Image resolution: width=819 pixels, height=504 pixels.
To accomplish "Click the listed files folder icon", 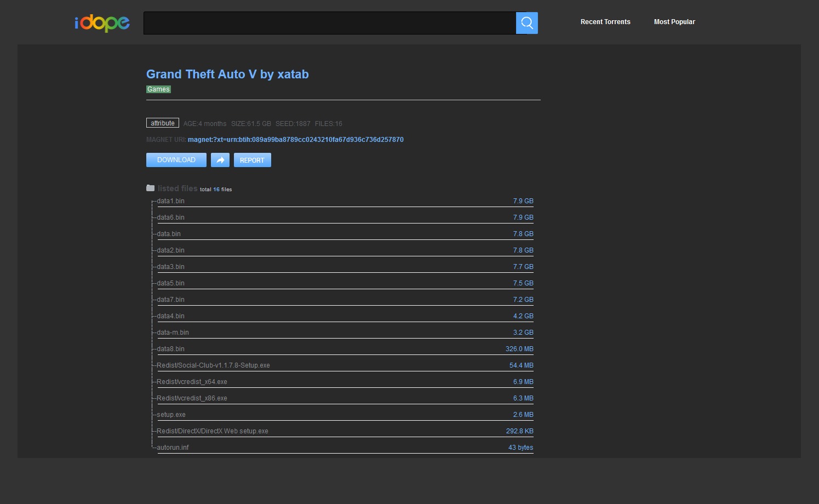I will click(x=151, y=188).
